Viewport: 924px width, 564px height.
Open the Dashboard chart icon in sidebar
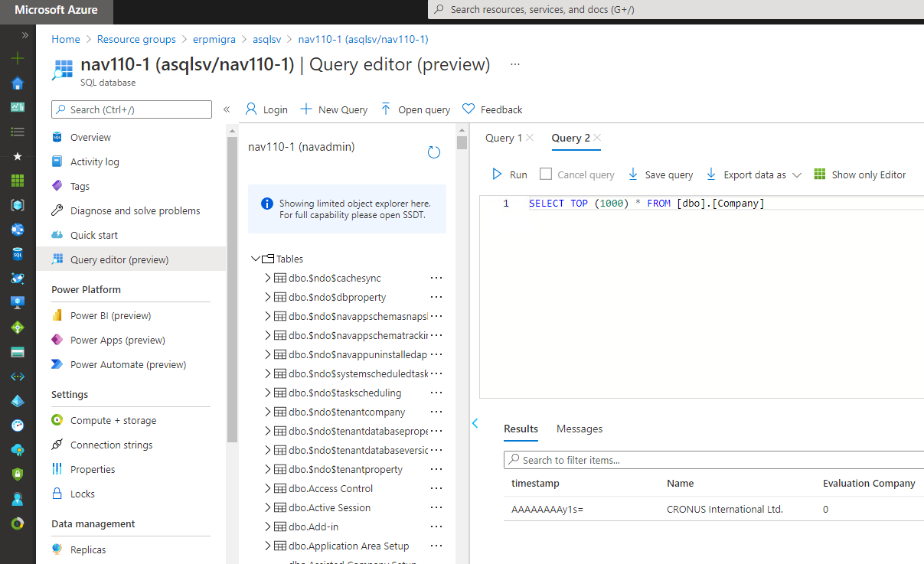pos(18,107)
